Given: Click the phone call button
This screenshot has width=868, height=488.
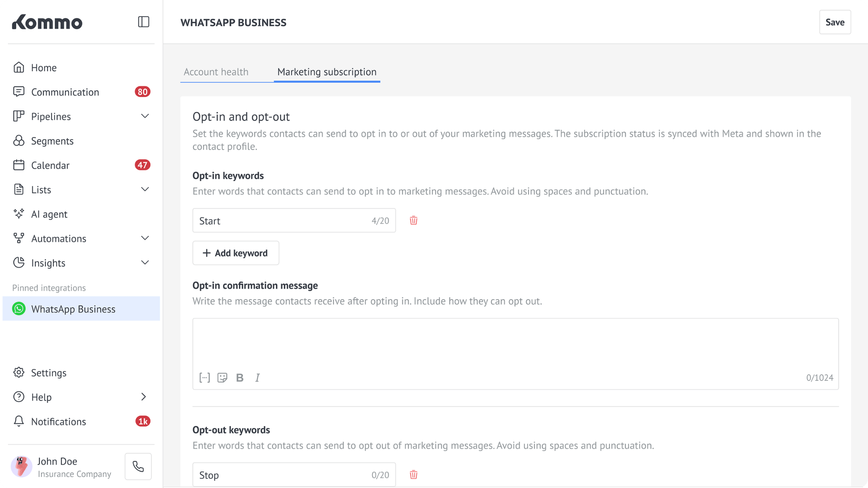Looking at the screenshot, I should [x=138, y=466].
